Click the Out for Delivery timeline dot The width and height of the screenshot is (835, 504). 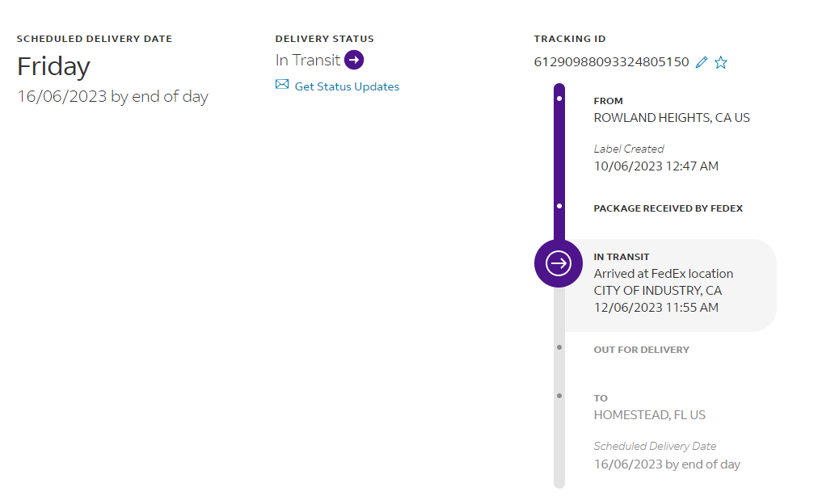559,347
